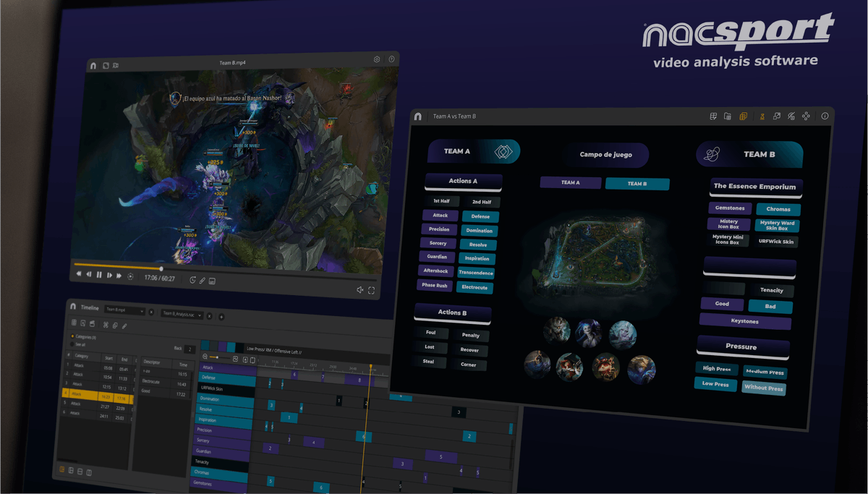Click the info icon in Team A vs Team B
Screen dimensions: 868x494
pyautogui.click(x=825, y=116)
